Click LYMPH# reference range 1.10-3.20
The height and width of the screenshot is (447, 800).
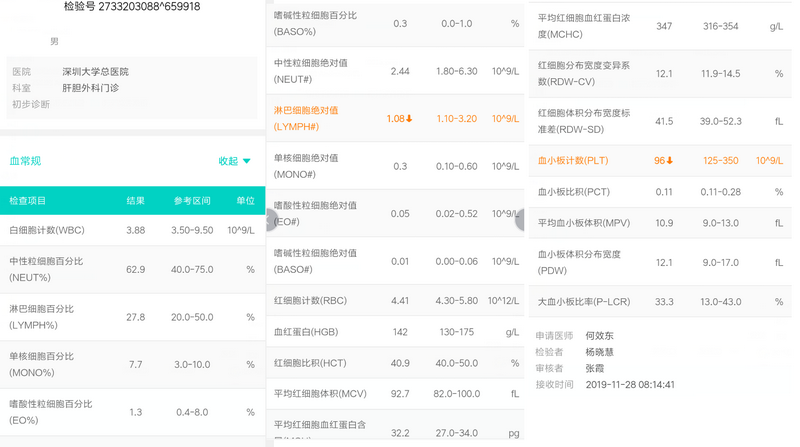click(457, 118)
